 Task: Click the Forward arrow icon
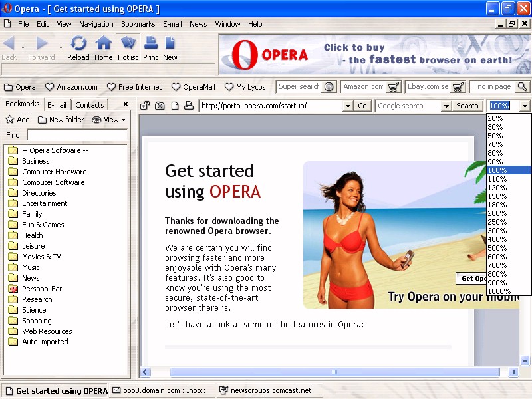[42, 43]
